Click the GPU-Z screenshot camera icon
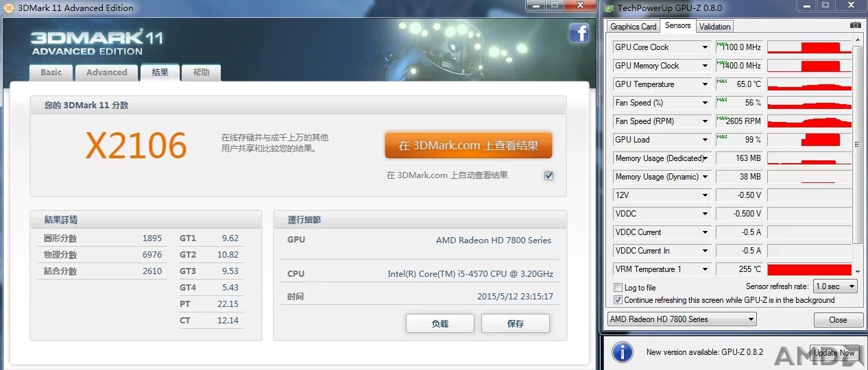 (855, 25)
